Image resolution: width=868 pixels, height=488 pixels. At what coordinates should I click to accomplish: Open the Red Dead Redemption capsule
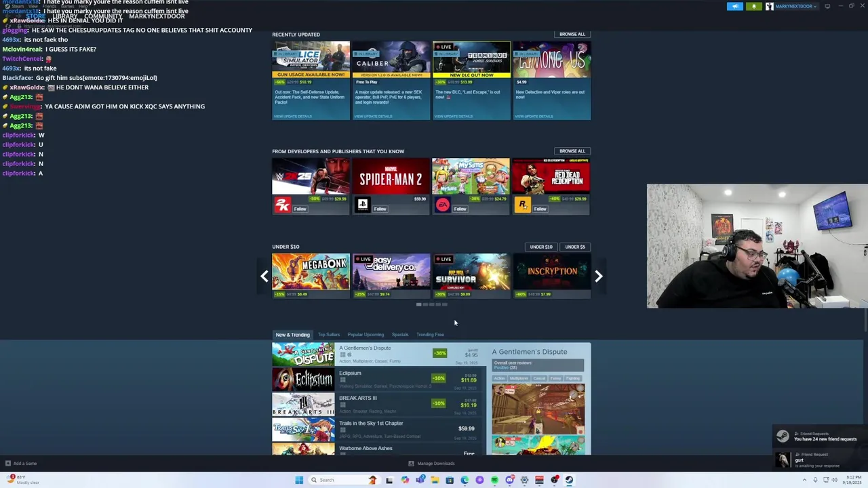551,176
